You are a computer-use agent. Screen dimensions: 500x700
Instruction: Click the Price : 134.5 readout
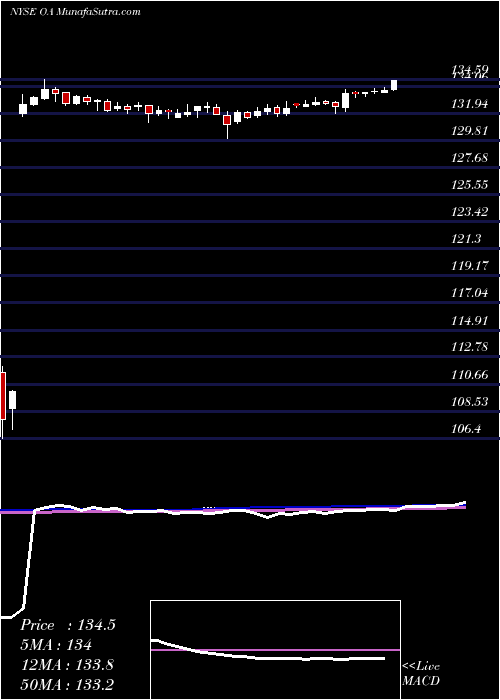tap(68, 625)
